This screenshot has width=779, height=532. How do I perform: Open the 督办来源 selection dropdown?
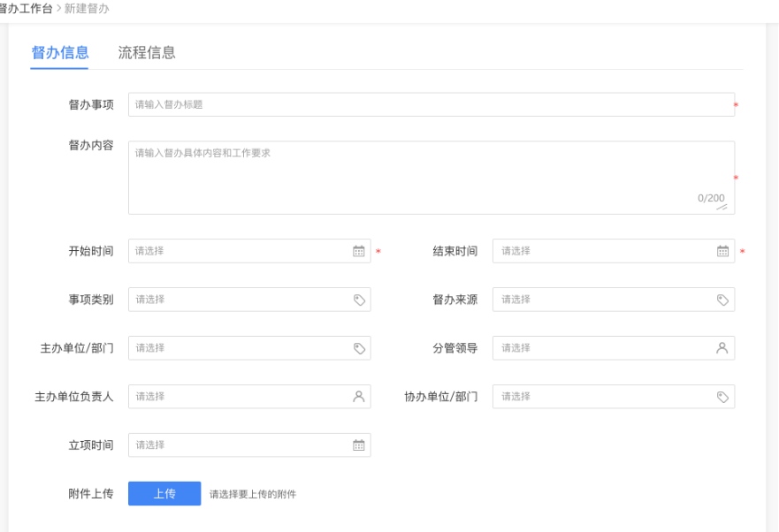pyautogui.click(x=601, y=300)
